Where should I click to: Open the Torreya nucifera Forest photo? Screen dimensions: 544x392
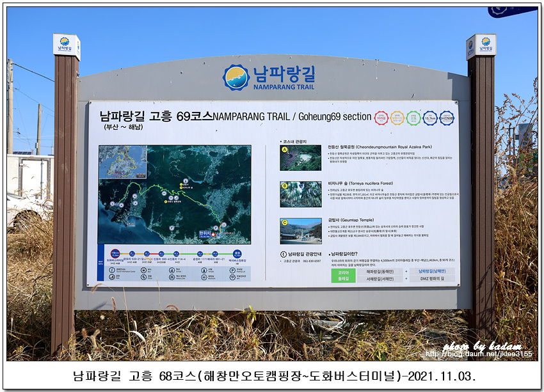click(301, 194)
